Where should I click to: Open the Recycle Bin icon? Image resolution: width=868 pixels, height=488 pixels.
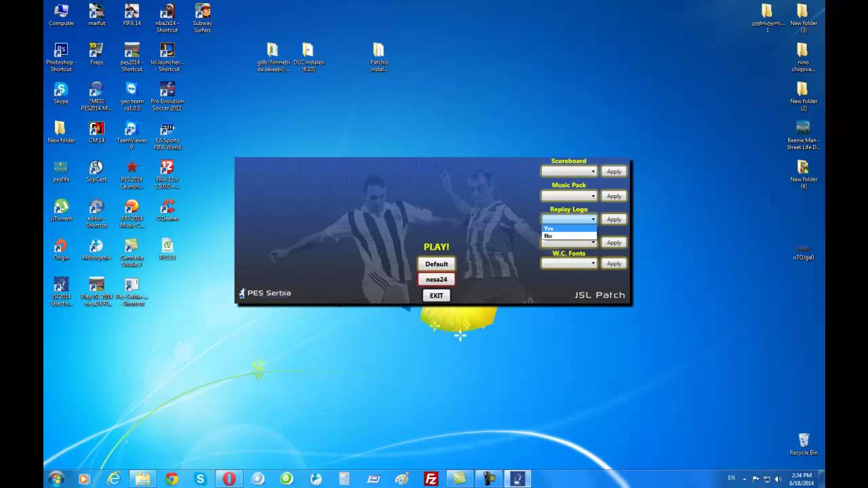click(804, 444)
